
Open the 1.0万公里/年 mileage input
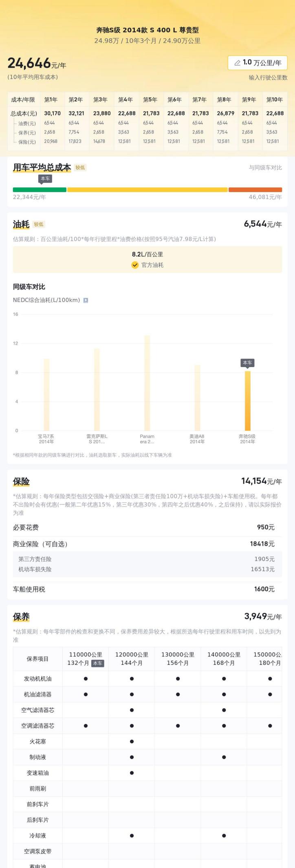258,63
